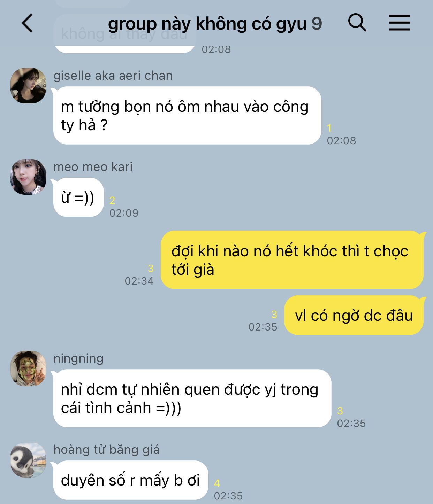Tap the sender name 'giselle aka aeri chan'
The image size is (433, 504).
(x=113, y=76)
